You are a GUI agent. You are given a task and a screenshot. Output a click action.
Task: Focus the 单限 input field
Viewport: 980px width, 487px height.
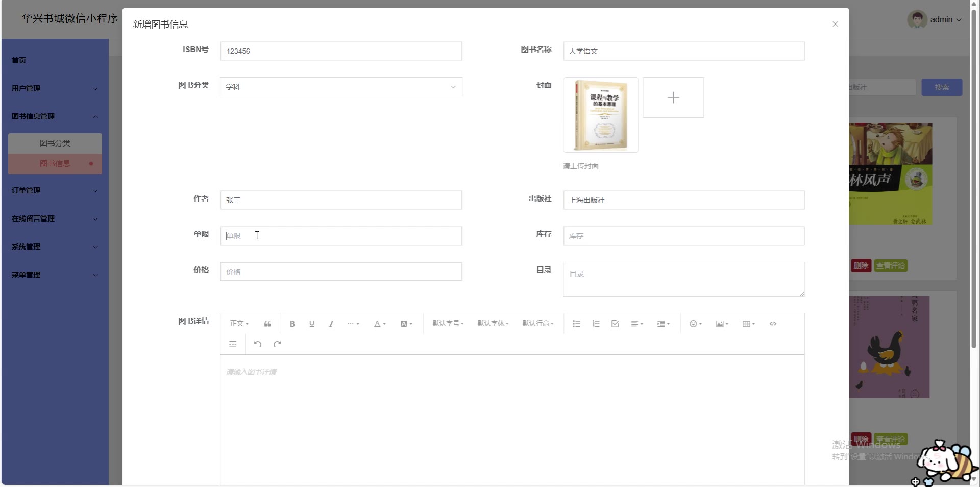tap(341, 236)
